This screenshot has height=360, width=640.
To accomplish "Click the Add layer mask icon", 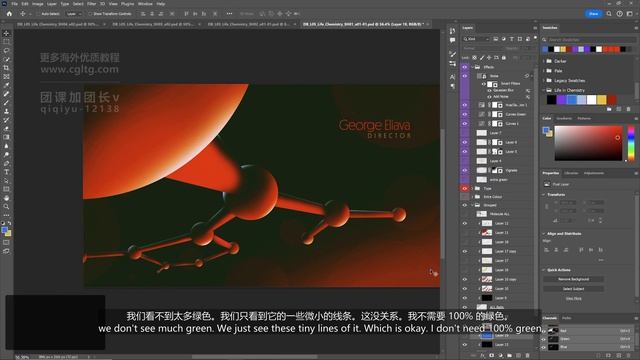I will point(491,356).
